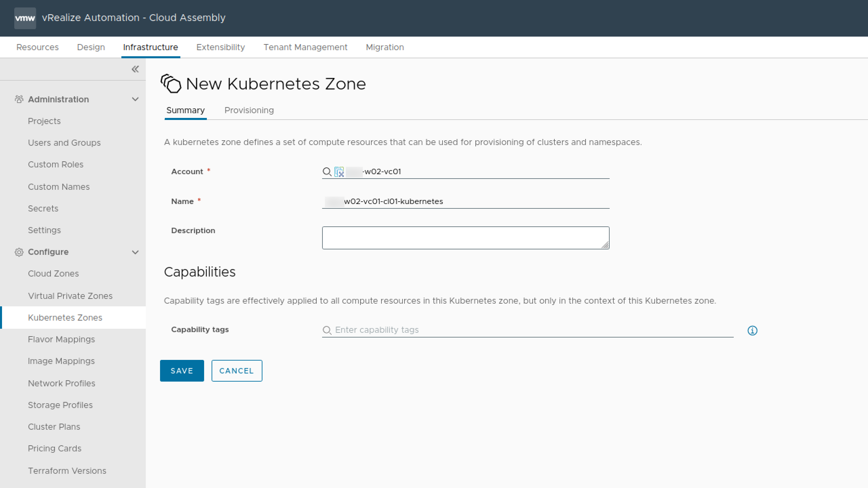
Task: Click the vRealize Automation - Cloud Assembly title
Action: [x=134, y=18]
